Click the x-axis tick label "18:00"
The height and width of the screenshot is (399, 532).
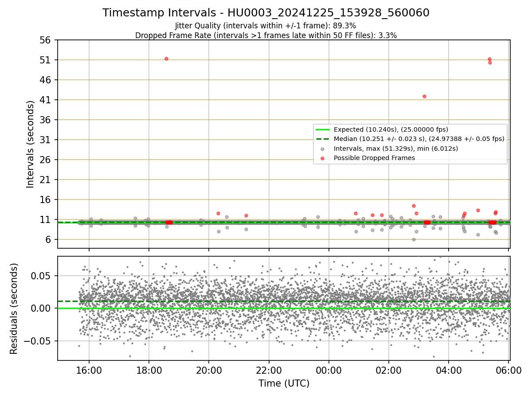[x=149, y=370]
